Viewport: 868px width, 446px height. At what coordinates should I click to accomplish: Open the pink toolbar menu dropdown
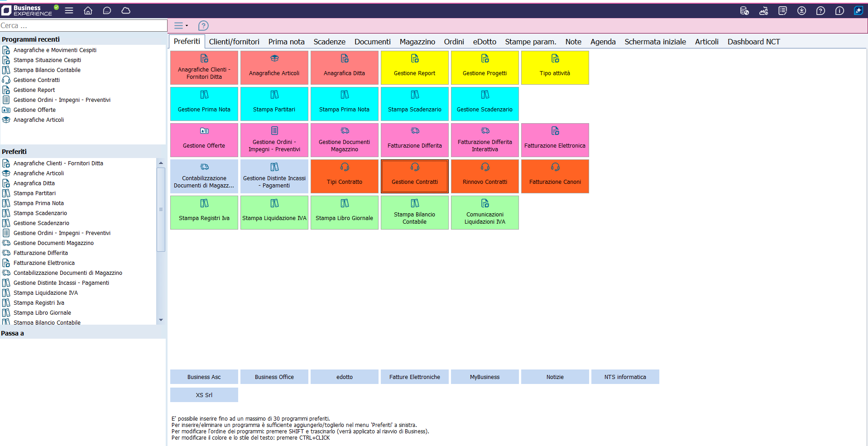pos(181,26)
